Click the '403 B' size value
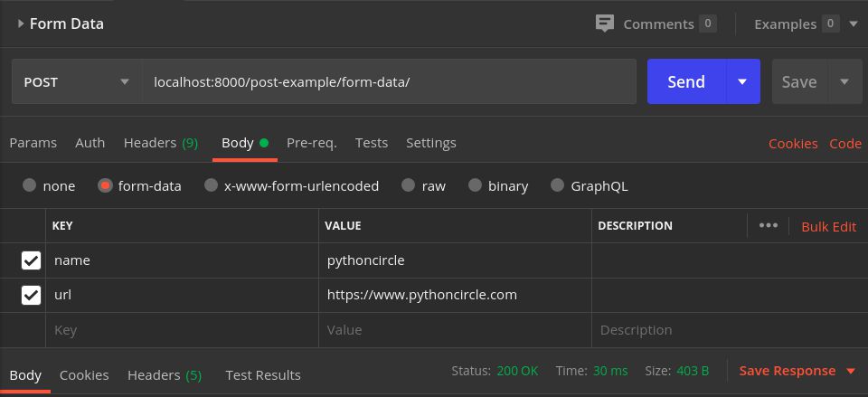Viewport: 868px width, 397px height. point(693,371)
